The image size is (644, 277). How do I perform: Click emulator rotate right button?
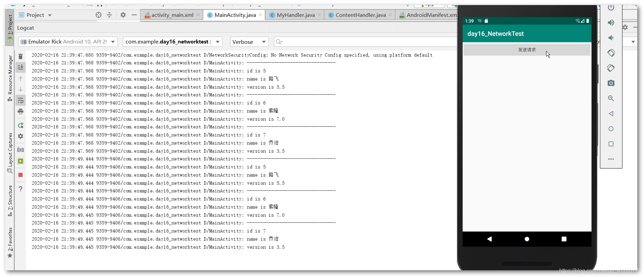tap(611, 68)
